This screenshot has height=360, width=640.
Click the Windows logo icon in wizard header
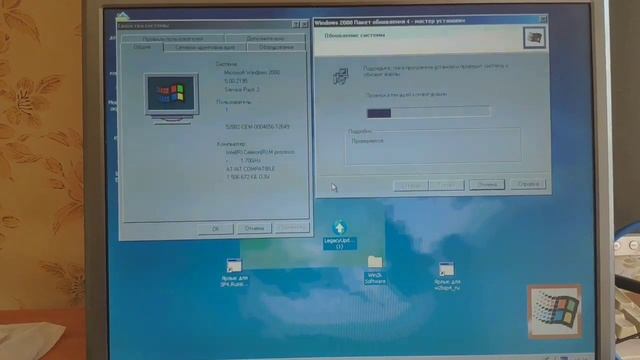coord(534,38)
